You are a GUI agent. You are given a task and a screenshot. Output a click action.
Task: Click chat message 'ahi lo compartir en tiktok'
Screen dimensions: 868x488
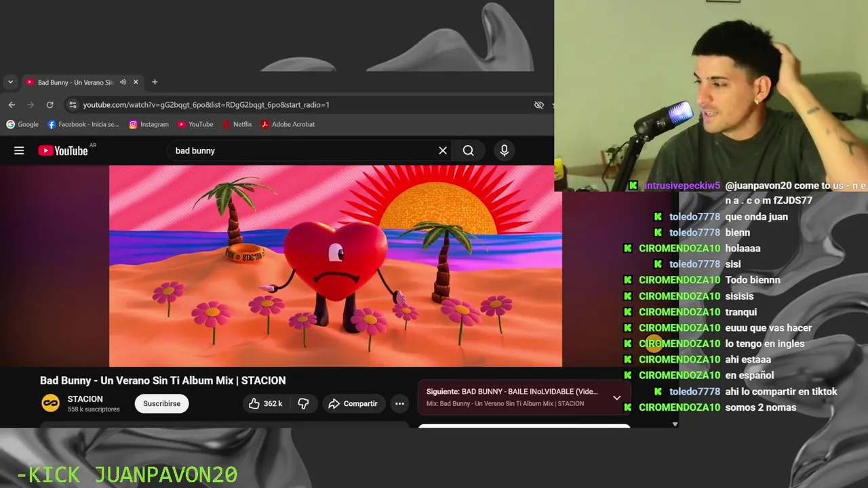pyautogui.click(x=781, y=392)
